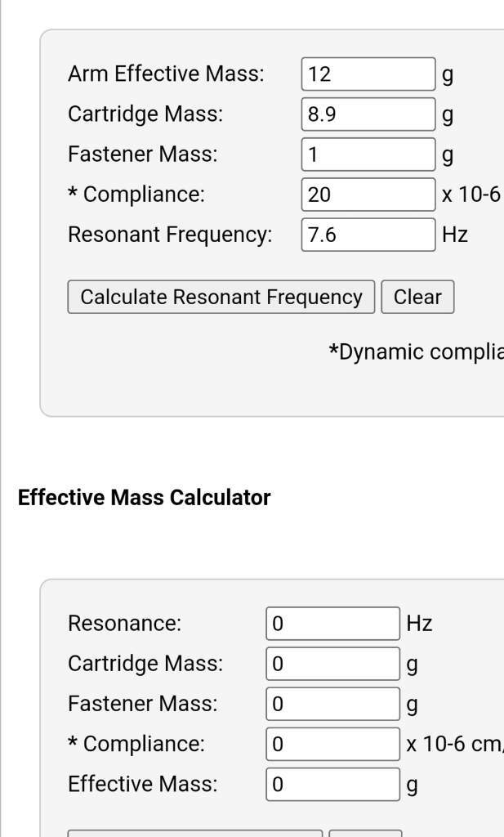Screen dimensions: 504x837
Task: Focus the bottom Effective Mass result field
Action: click(x=332, y=784)
